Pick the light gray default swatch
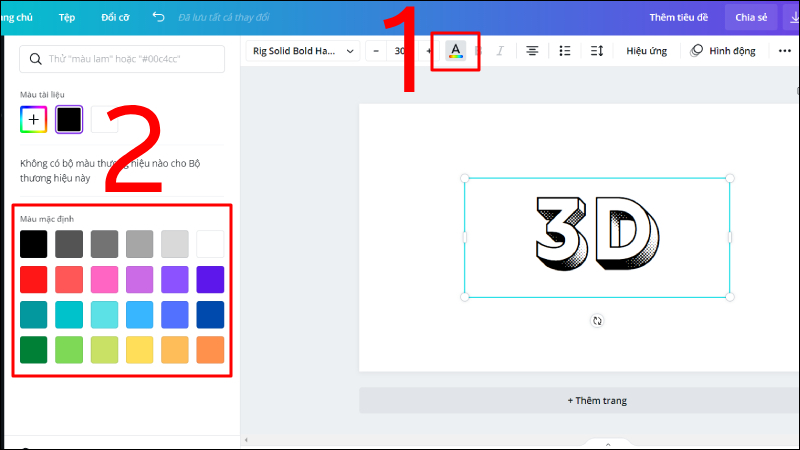Screen dimensions: 800x450 pos(174,244)
